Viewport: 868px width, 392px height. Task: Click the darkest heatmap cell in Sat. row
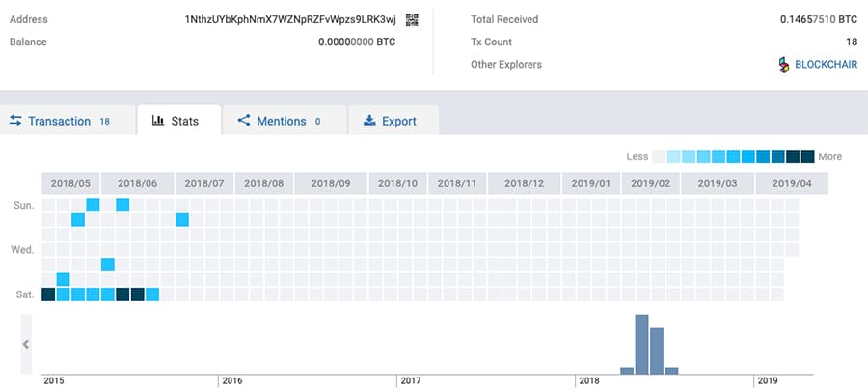click(x=48, y=294)
